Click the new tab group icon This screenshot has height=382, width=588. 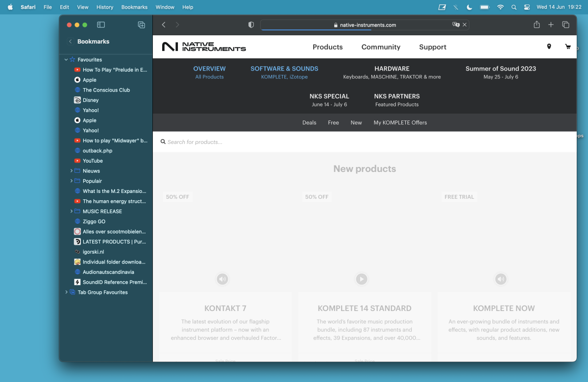click(141, 25)
